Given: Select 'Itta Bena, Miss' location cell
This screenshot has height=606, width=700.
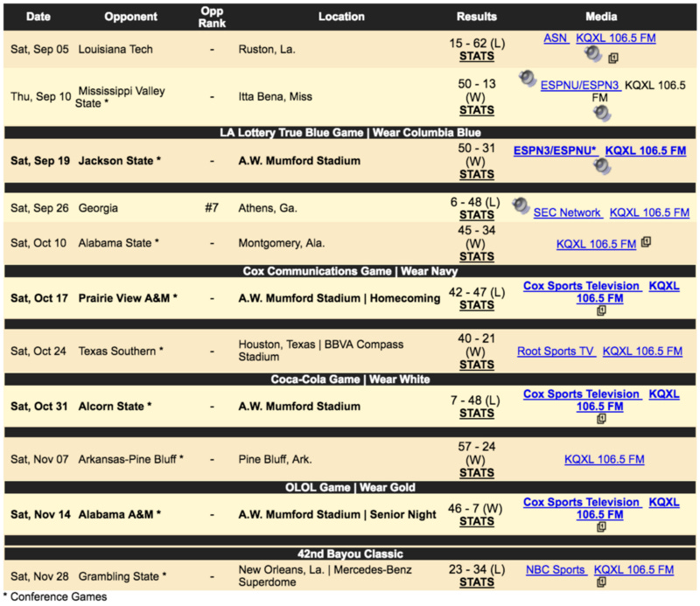Looking at the screenshot, I should point(275,96).
